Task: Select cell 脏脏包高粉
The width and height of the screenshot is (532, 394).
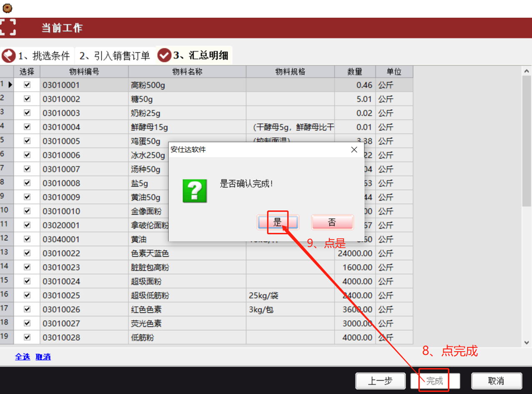Action: [x=187, y=267]
